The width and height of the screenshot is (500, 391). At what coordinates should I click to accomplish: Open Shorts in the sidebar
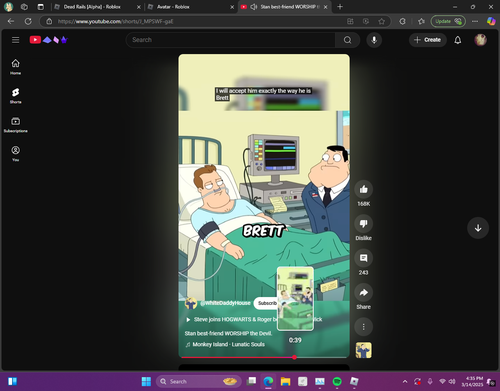point(15,96)
